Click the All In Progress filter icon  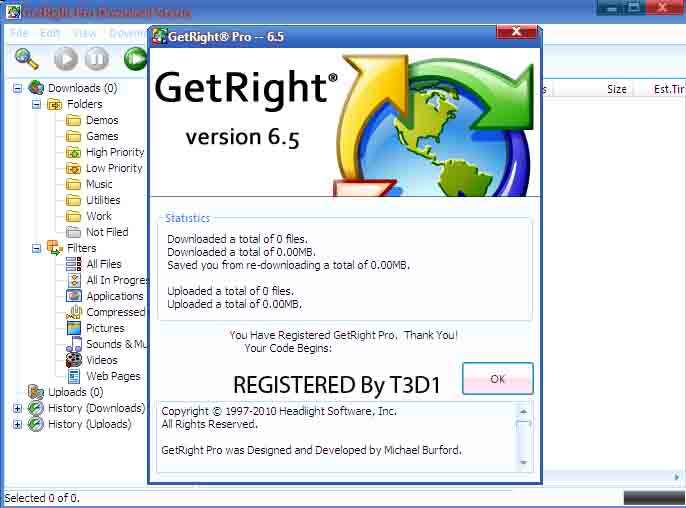[x=74, y=280]
